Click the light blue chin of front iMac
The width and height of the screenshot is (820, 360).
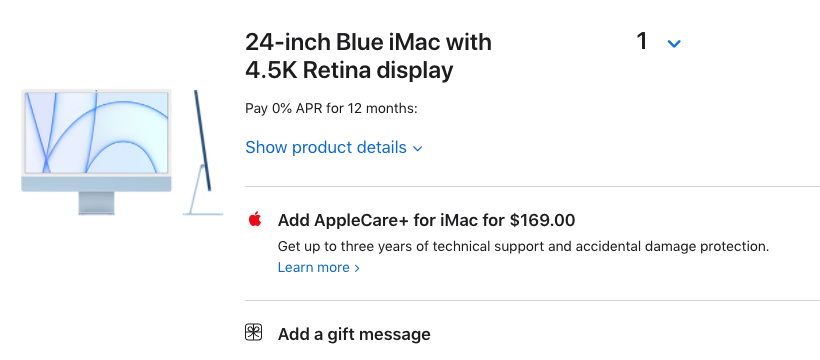coord(96,184)
